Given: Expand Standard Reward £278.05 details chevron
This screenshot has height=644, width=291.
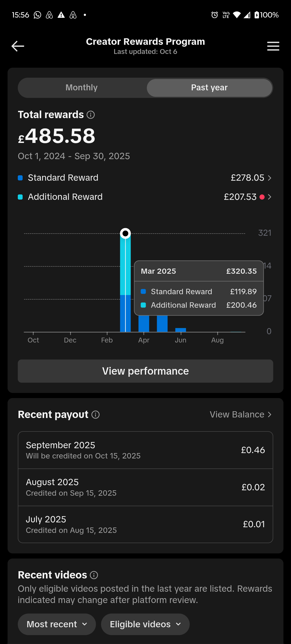Looking at the screenshot, I should point(269,178).
